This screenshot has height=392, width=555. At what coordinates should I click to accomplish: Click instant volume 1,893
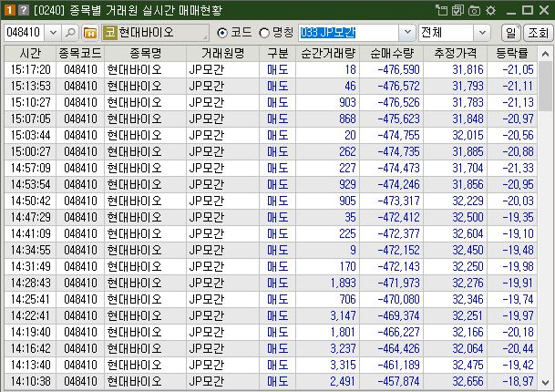pyautogui.click(x=343, y=283)
